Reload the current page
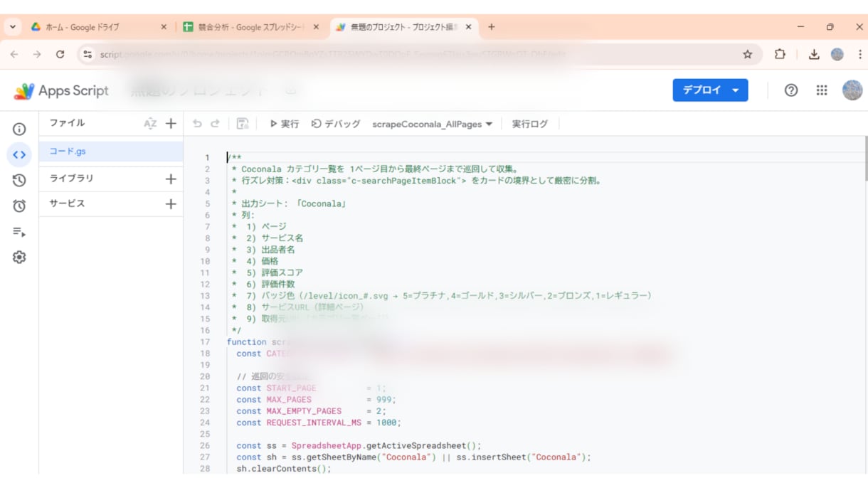Viewport: 868px width, 488px height. tap(60, 54)
